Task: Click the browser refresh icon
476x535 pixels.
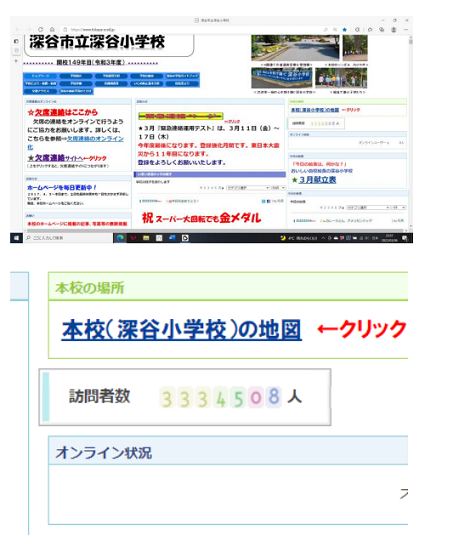Action: coord(41,29)
